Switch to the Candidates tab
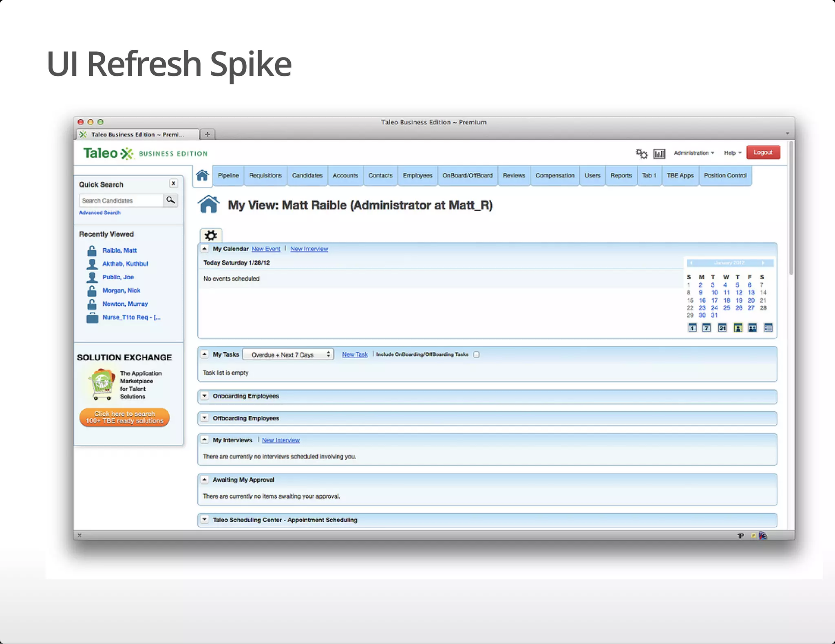 click(307, 176)
